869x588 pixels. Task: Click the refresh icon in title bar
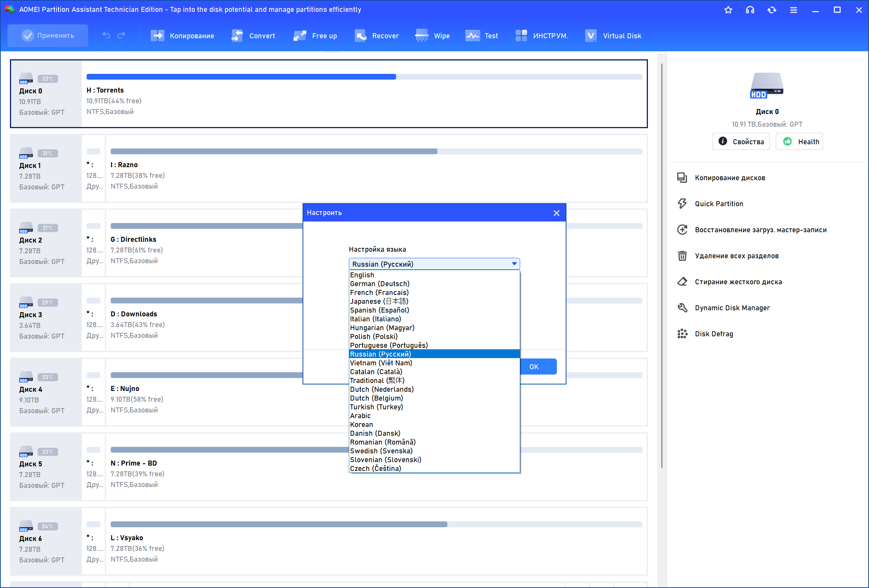click(x=771, y=10)
